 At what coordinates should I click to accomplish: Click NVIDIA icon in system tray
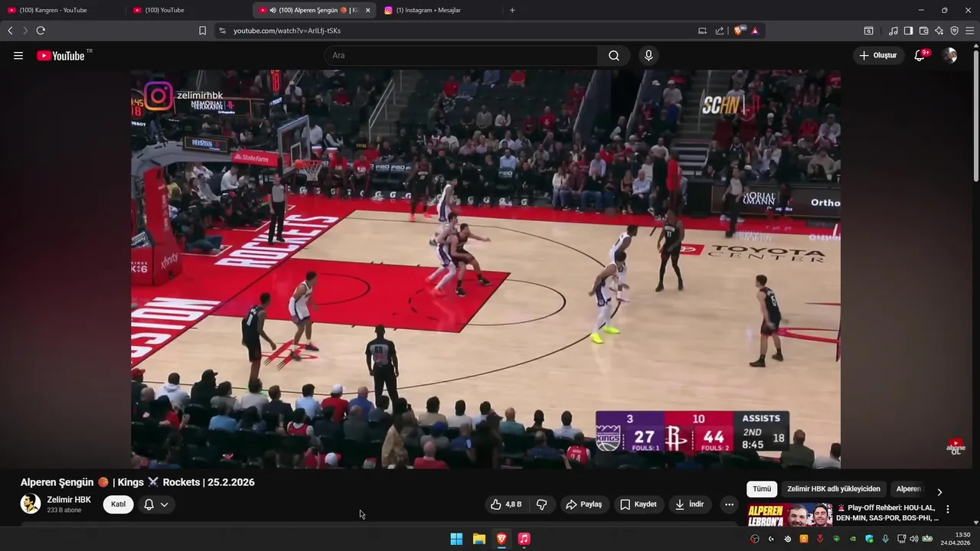click(853, 539)
